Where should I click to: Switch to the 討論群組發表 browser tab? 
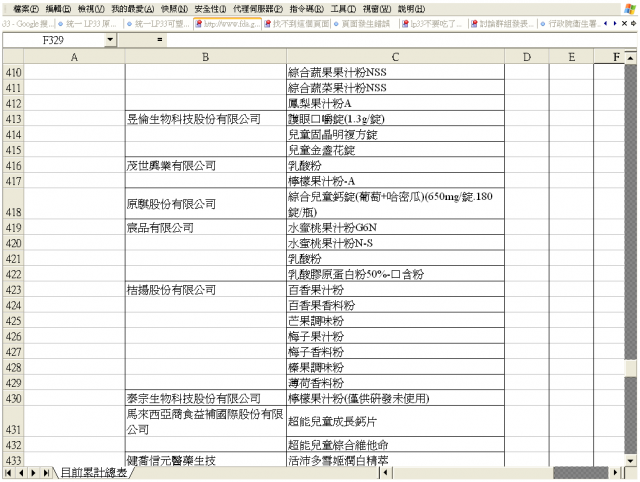coord(503,24)
